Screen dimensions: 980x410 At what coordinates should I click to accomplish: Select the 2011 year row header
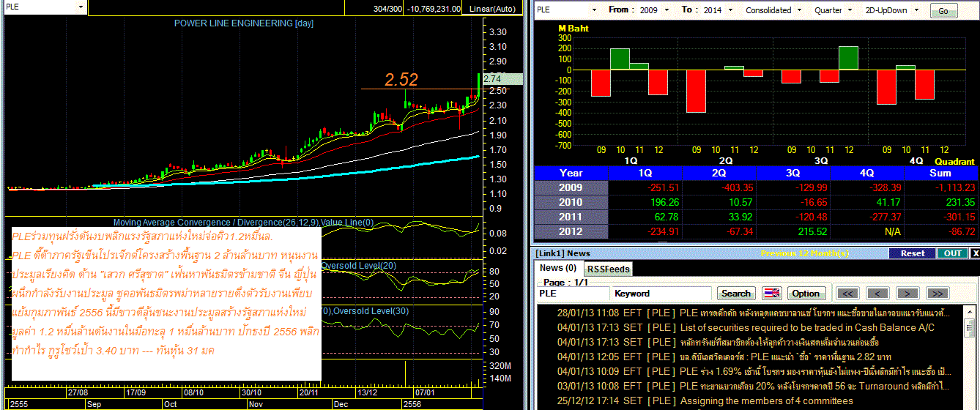click(571, 217)
